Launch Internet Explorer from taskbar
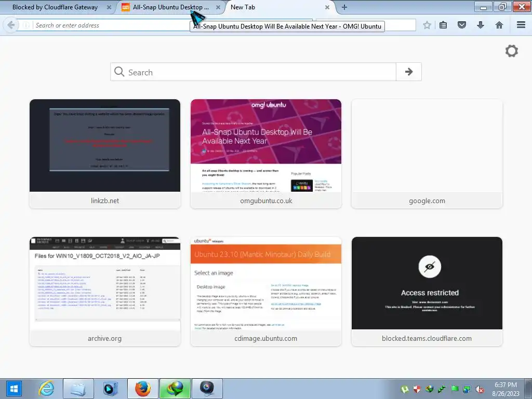532x399 pixels. [46, 389]
